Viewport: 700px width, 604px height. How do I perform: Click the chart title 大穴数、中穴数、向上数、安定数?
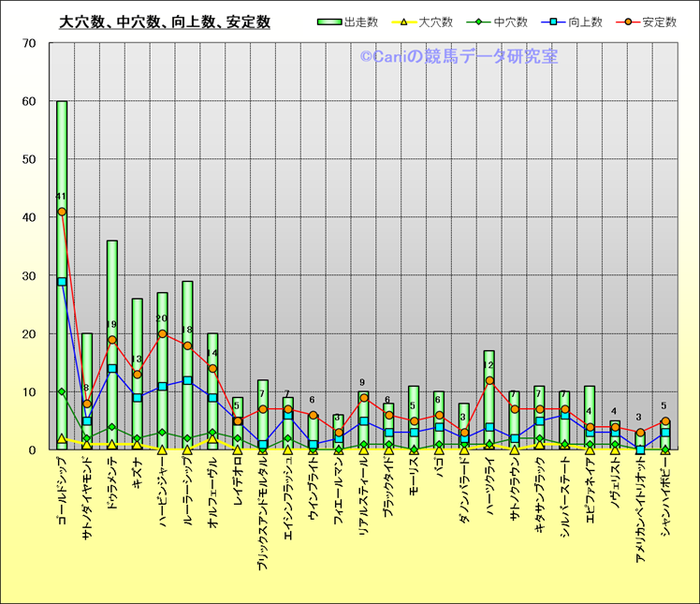click(x=165, y=22)
